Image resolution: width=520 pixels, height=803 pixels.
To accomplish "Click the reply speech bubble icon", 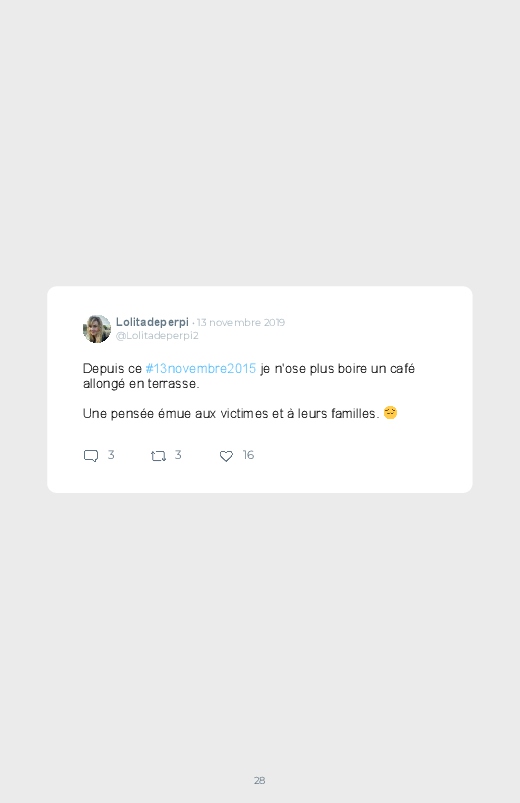I will pos(91,456).
